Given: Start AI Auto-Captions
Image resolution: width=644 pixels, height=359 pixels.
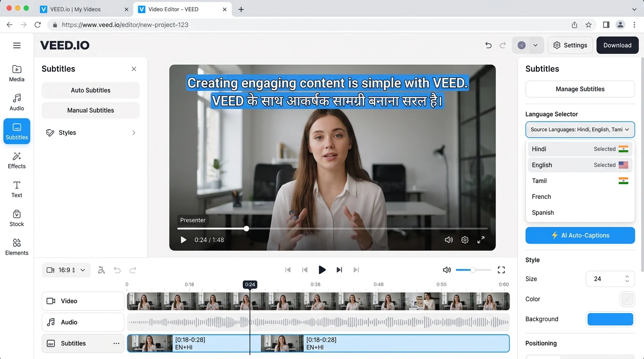Looking at the screenshot, I should click(580, 236).
